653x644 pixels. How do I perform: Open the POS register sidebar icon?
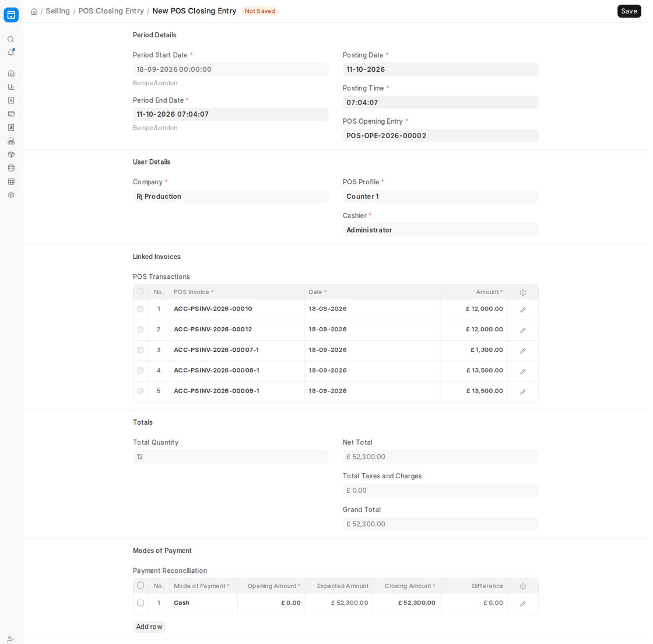pos(11,141)
